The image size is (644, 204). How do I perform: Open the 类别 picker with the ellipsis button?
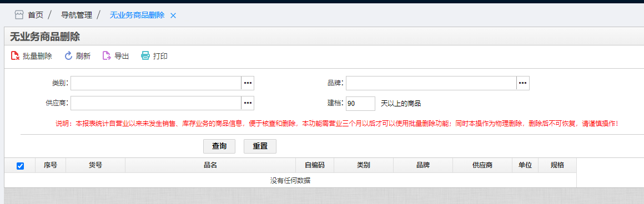pyautogui.click(x=248, y=83)
